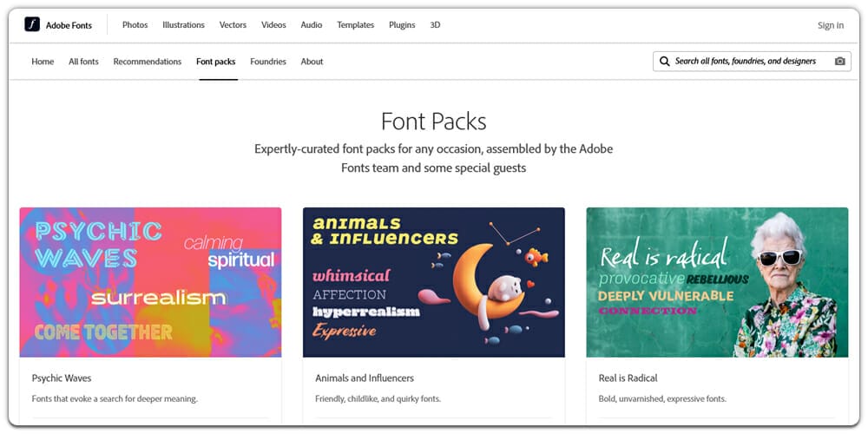Image resolution: width=868 pixels, height=434 pixels.
Task: Go to the About tab
Action: click(x=312, y=62)
